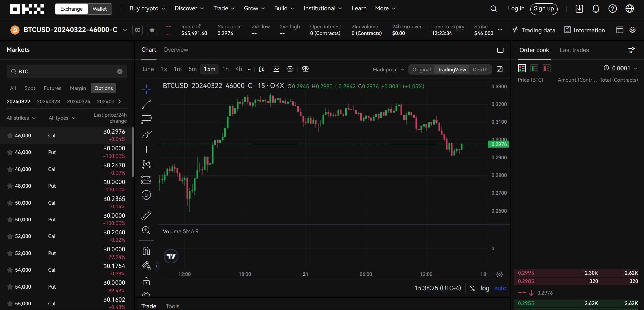This screenshot has height=310, width=644.
Task: Open the All strikes filter dropdown
Action: 21,118
